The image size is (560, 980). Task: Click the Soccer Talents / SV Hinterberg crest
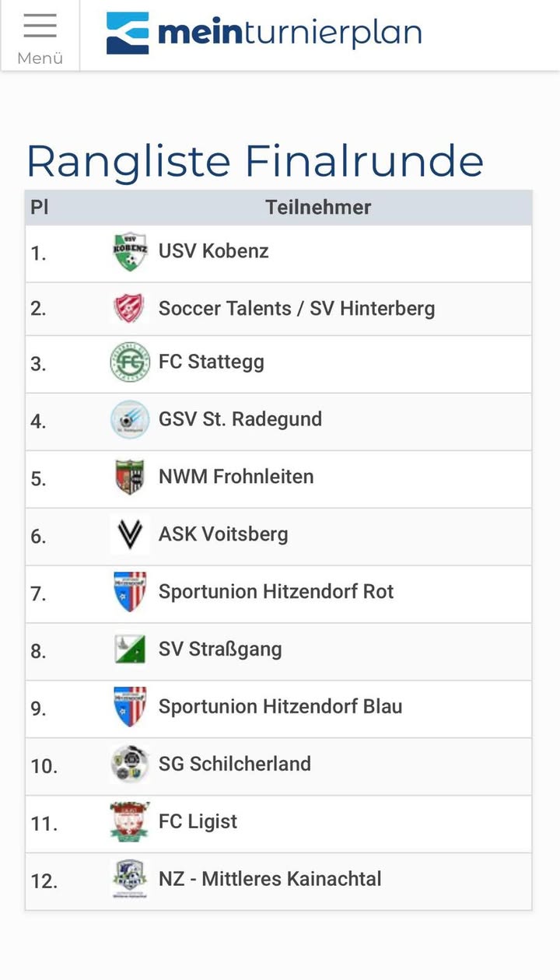[x=130, y=309]
